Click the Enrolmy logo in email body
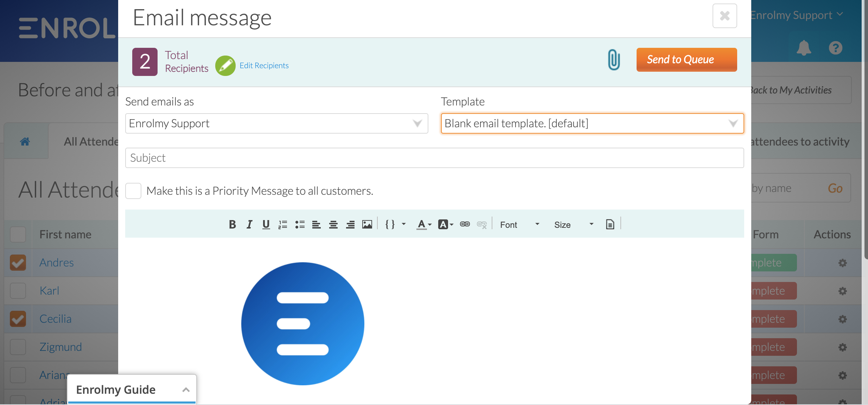868x405 pixels. tap(303, 324)
